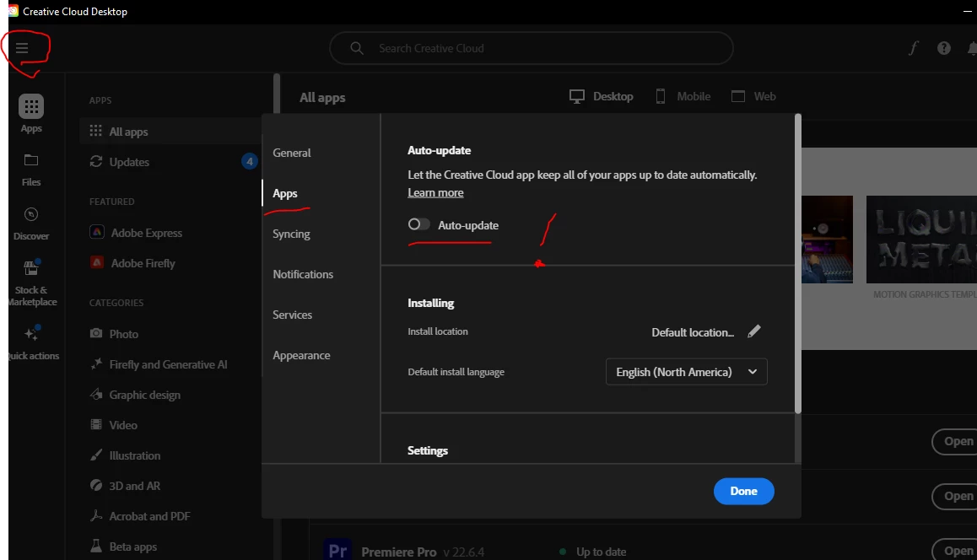977x560 pixels.
Task: Open Stock & Marketplace in left rail
Action: [30, 283]
